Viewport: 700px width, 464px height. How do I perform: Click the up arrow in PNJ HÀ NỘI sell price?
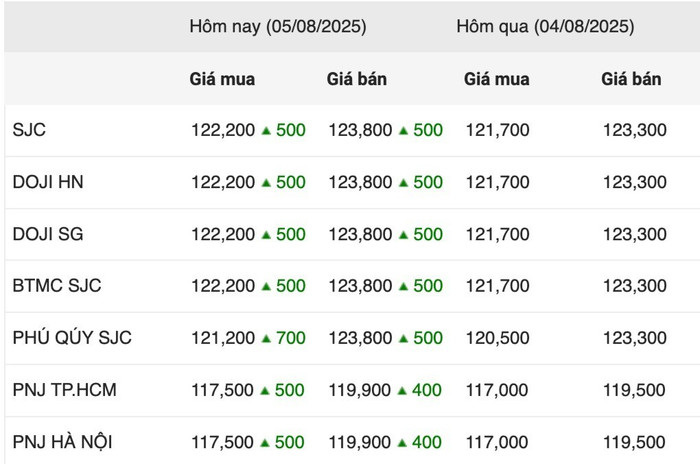(402, 443)
